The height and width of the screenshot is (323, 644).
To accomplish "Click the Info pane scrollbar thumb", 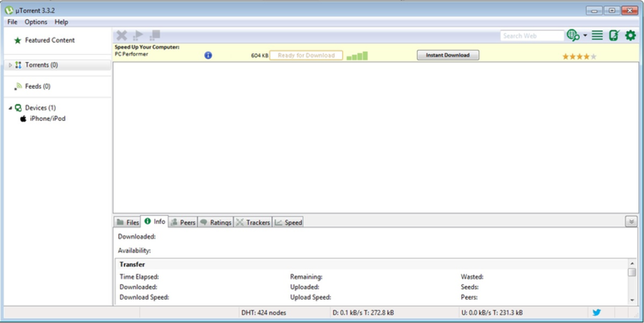I will coord(632,273).
